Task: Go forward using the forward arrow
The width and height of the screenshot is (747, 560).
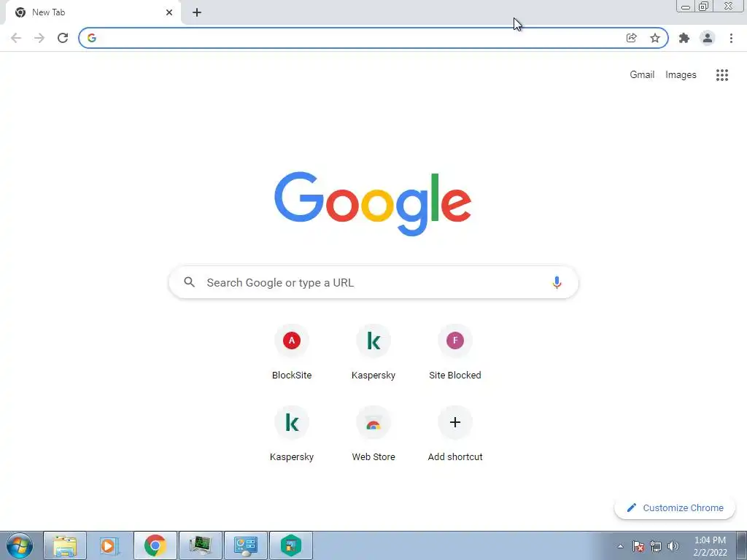Action: 39,38
